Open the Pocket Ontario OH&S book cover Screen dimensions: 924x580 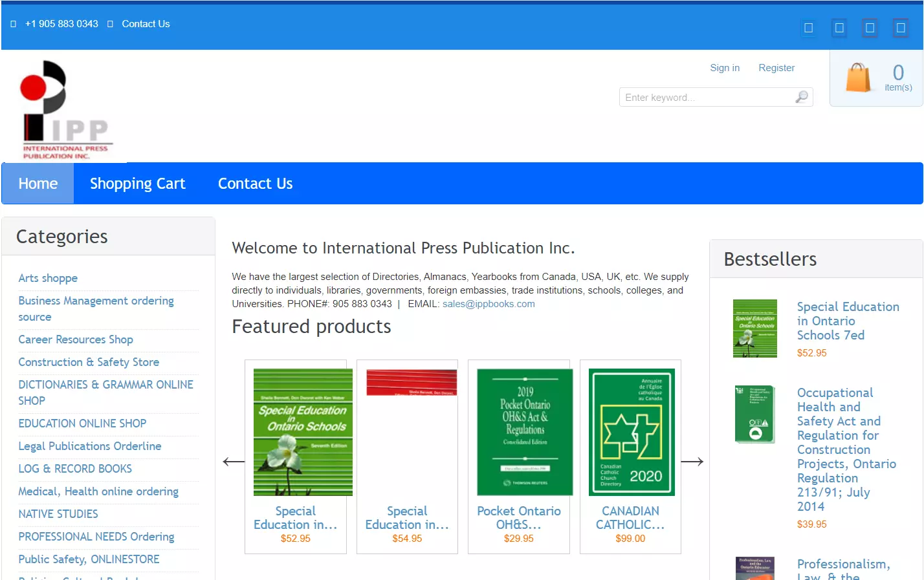click(x=525, y=432)
